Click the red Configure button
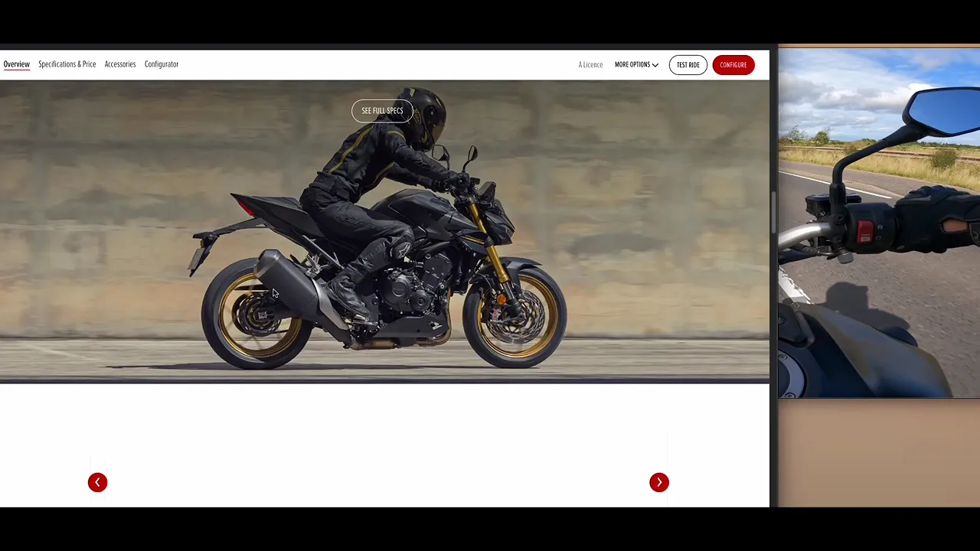The height and width of the screenshot is (551, 980). coord(733,65)
